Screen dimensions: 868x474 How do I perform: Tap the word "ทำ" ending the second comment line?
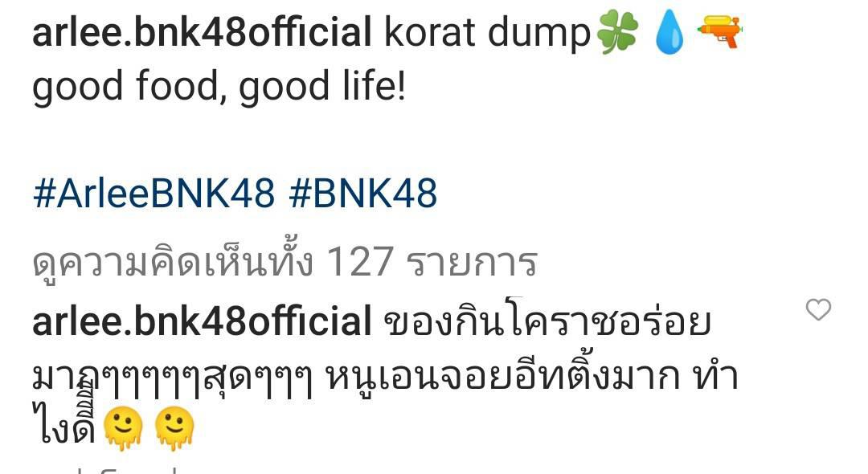[716, 376]
